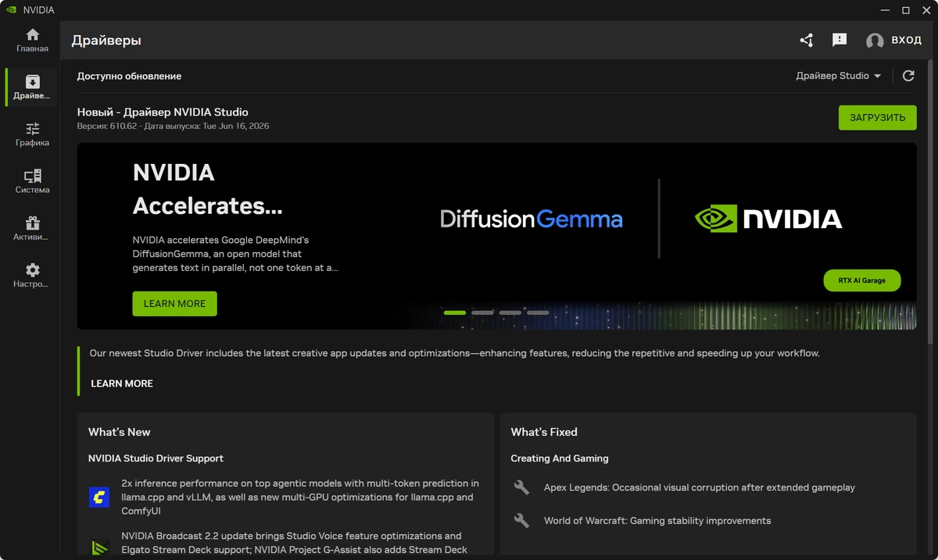Click the wrench icon beside Apex Legends

pyautogui.click(x=521, y=487)
